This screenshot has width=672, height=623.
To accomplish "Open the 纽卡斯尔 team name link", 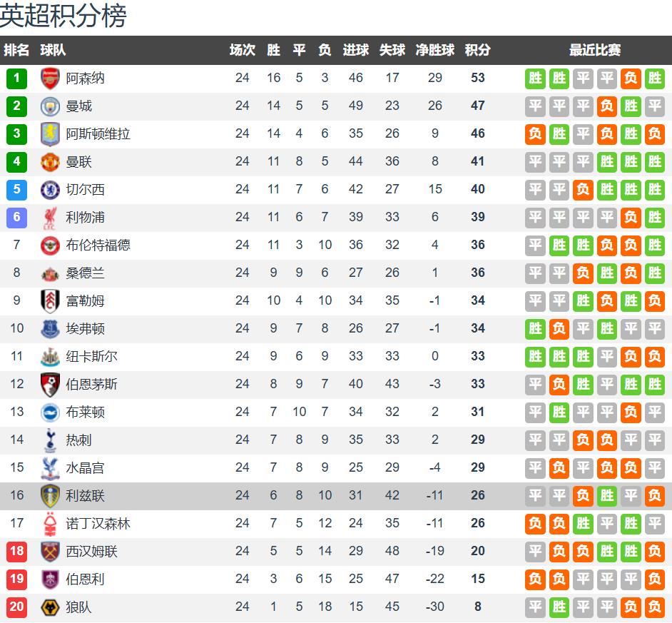I will coord(91,356).
